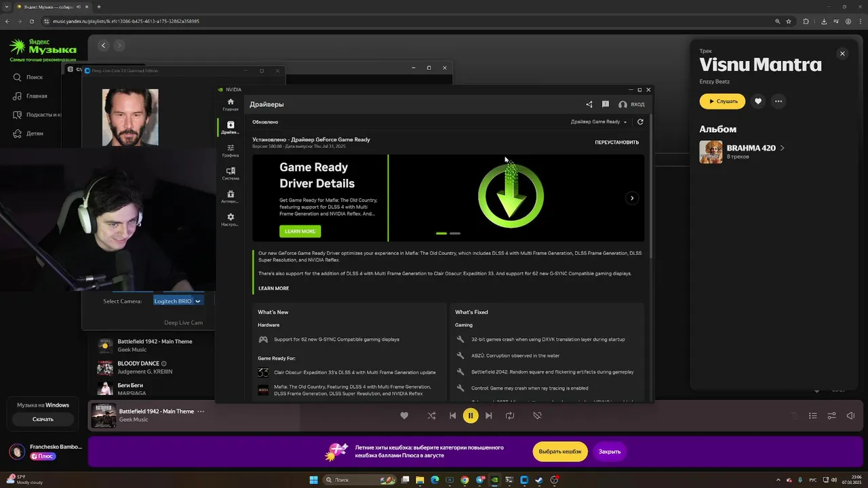The width and height of the screenshot is (868, 488).
Task: Toggle shuffle in the player bar
Action: coord(431,415)
